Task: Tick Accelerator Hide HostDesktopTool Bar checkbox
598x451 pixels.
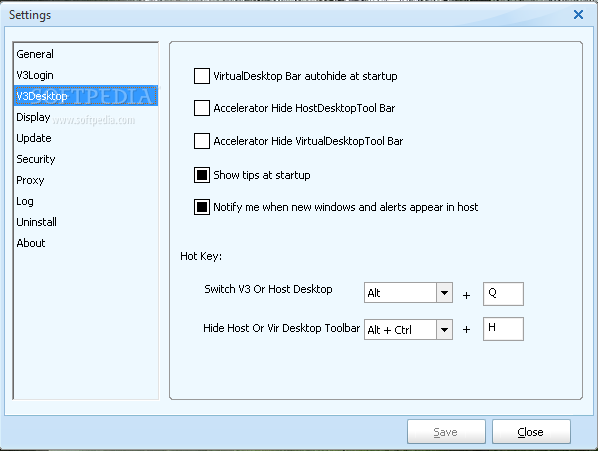Action: (202, 108)
